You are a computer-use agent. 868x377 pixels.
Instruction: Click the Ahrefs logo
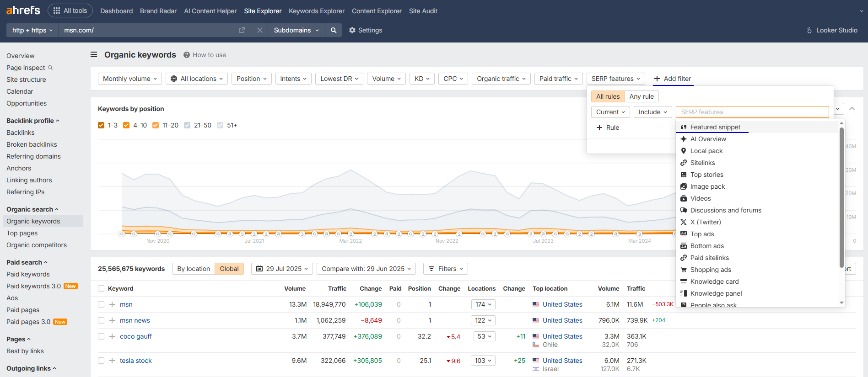(x=23, y=10)
